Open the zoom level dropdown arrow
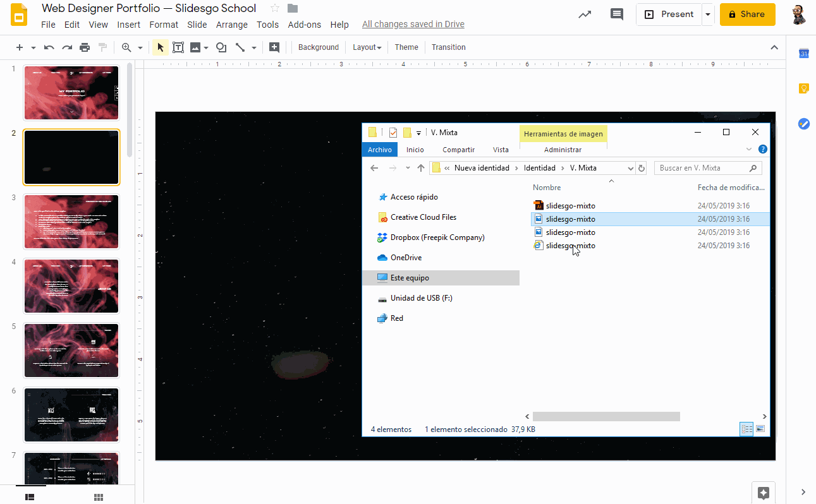Screen dimensions: 816x504 tap(140, 47)
